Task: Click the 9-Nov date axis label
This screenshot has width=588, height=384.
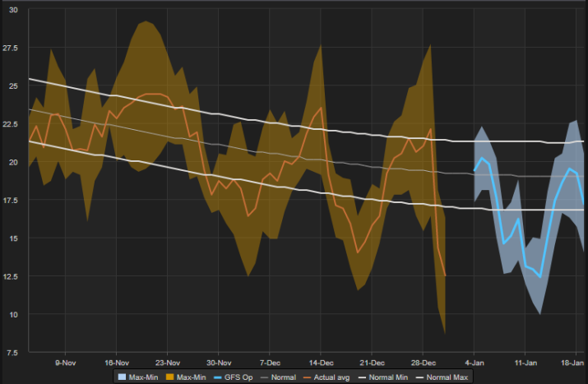Action: [66, 363]
